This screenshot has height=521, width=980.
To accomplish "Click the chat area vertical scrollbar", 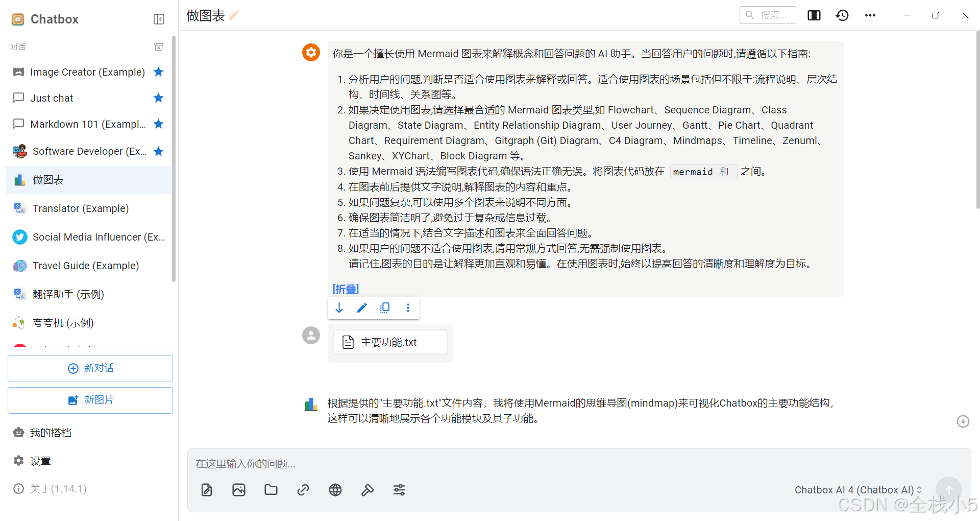I will pyautogui.click(x=977, y=120).
